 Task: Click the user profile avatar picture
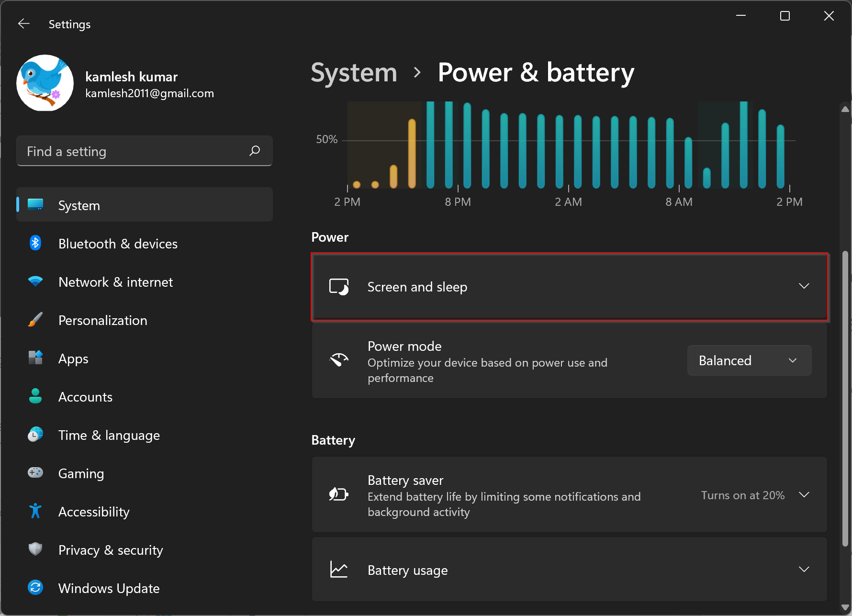(45, 83)
